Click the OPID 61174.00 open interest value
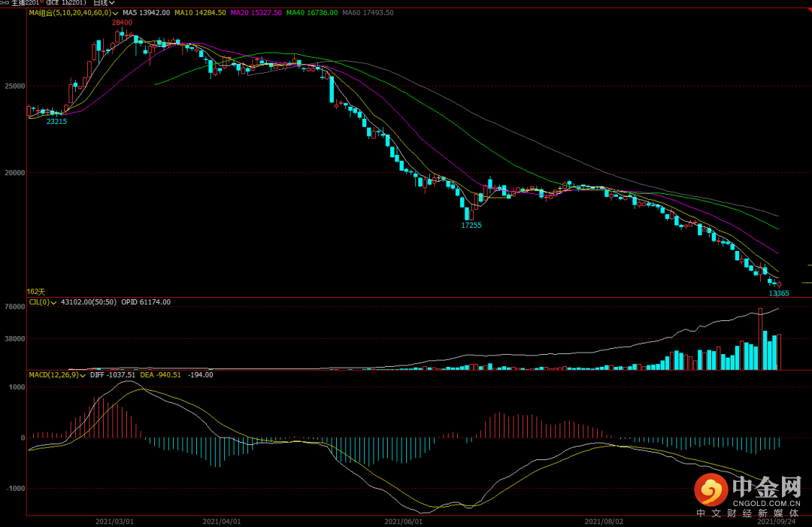The height and width of the screenshot is (527, 812). coord(146,302)
